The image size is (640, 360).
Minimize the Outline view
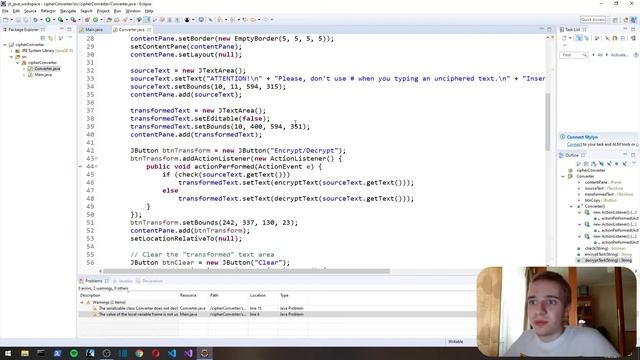pyautogui.click(x=625, y=155)
